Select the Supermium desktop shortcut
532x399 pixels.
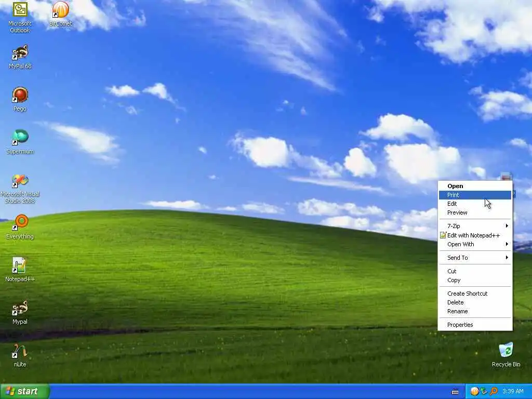point(20,142)
